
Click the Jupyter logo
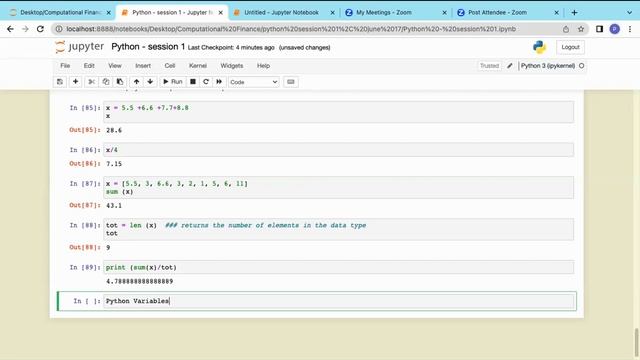[80, 47]
